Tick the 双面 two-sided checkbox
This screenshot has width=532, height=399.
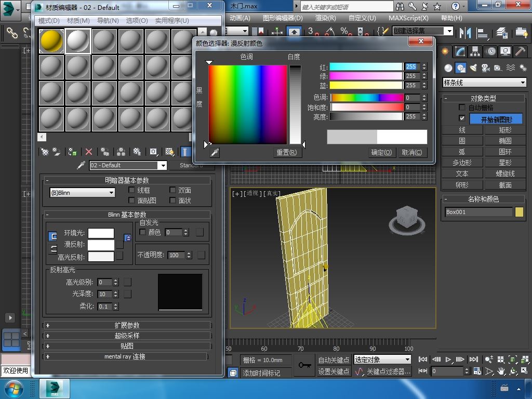pos(173,190)
